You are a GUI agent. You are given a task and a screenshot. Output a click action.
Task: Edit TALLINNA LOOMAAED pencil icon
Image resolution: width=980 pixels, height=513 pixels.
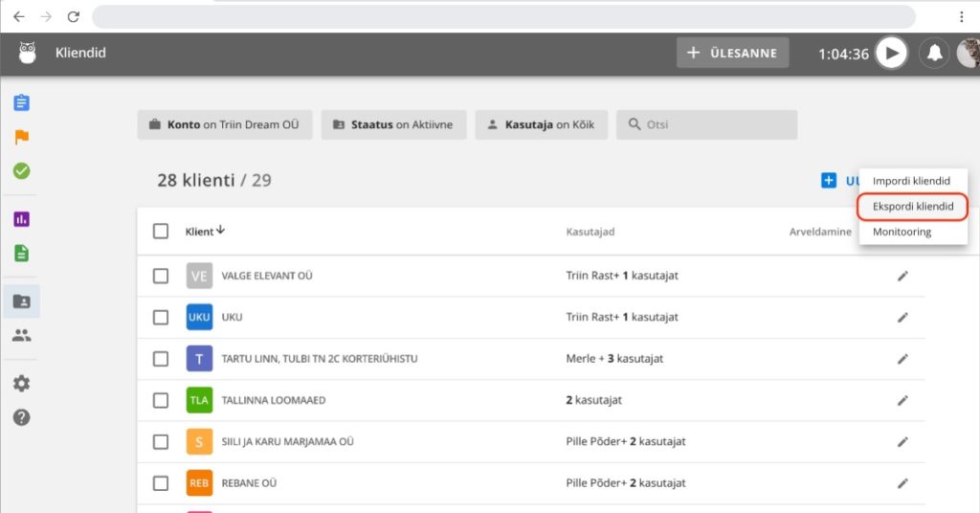click(902, 400)
